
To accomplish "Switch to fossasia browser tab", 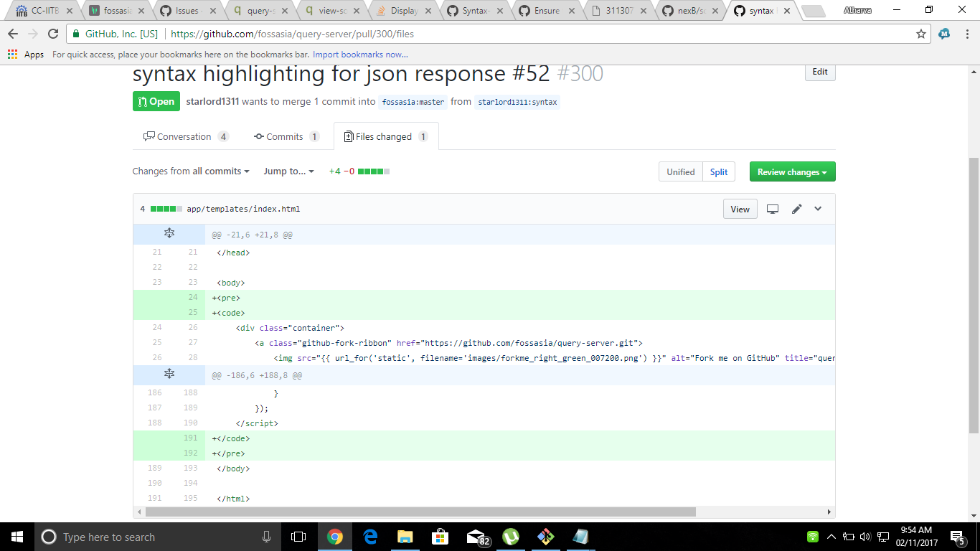I will point(116,11).
